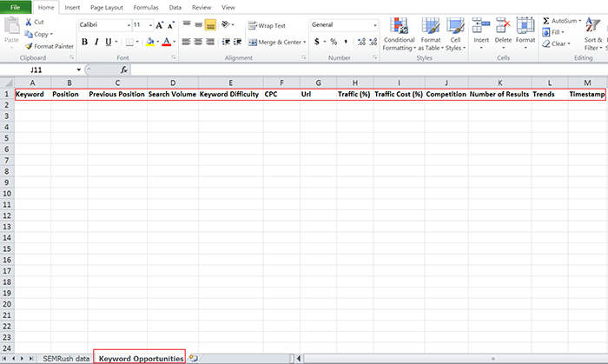Open Cell Styles gallery
Viewport: 608px width, 364px height.
tap(455, 34)
